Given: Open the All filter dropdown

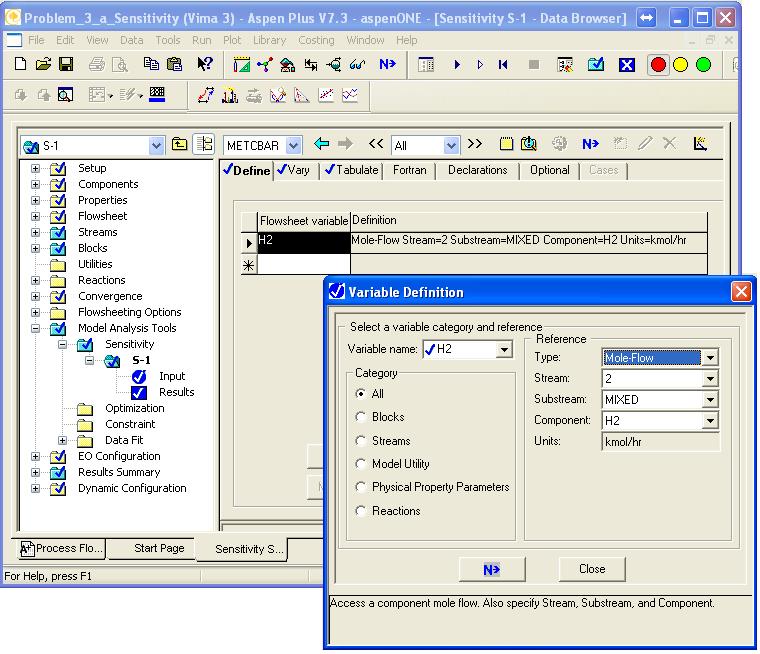Looking at the screenshot, I should (x=451, y=145).
